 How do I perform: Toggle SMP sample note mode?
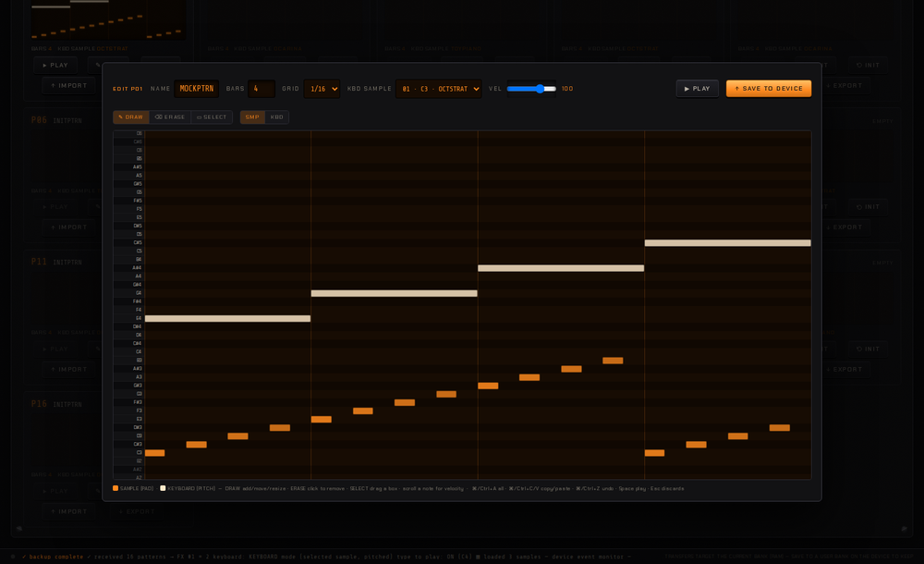coord(252,116)
